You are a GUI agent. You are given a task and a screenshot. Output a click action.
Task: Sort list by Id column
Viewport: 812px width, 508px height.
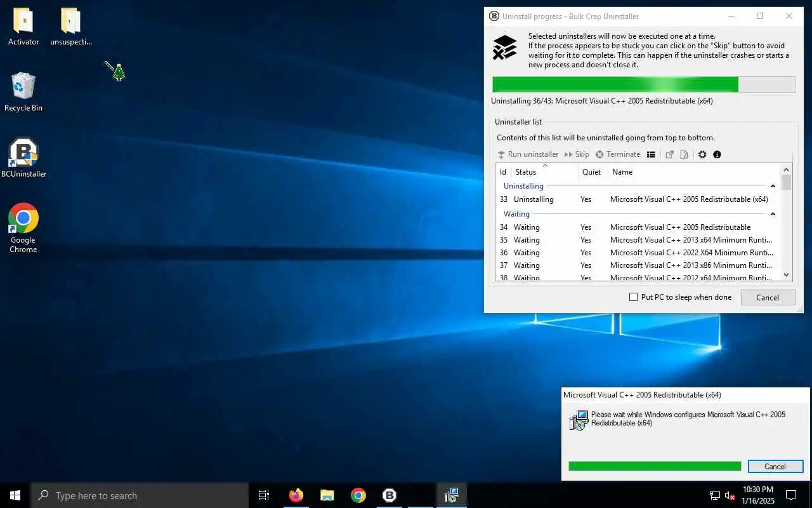(x=503, y=172)
